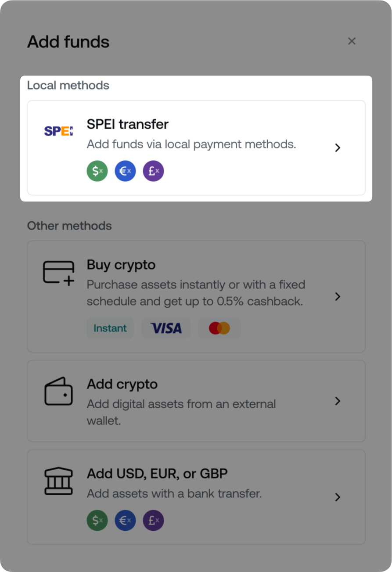Image resolution: width=392 pixels, height=572 pixels.
Task: Select the GBP currency badge under SPEI transfer
Action: pyautogui.click(x=153, y=171)
